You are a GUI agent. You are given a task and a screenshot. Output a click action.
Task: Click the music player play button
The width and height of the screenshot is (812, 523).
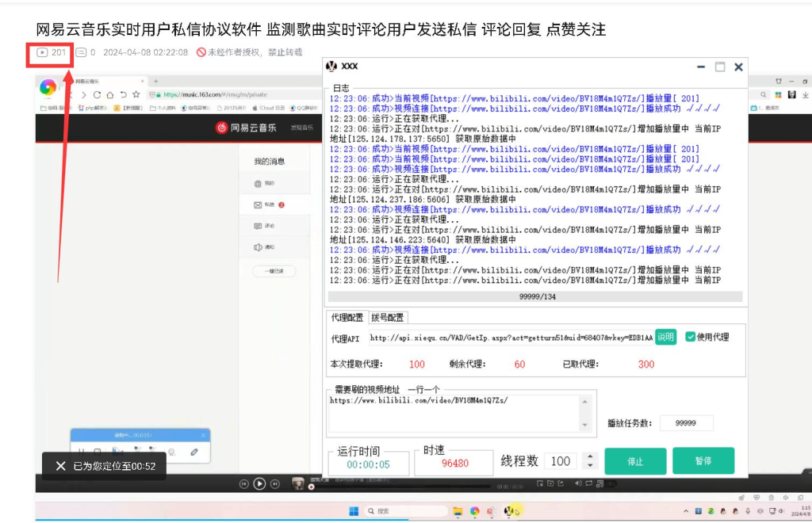click(259, 483)
